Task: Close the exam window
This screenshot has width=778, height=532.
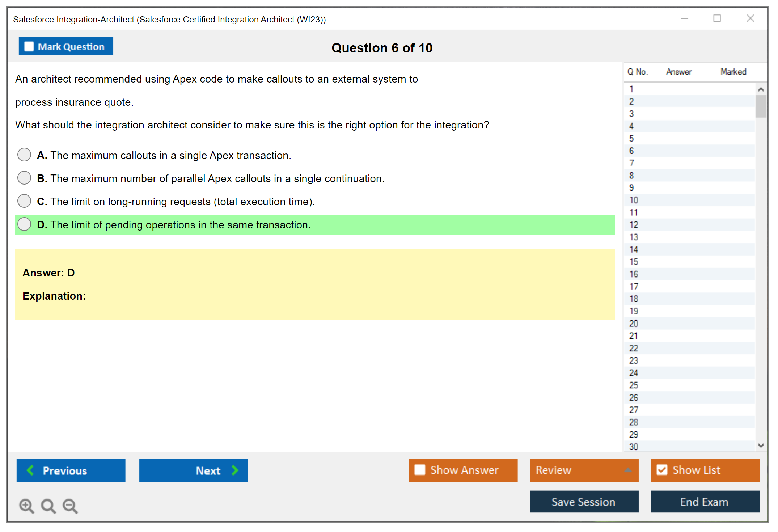Action: (750, 18)
